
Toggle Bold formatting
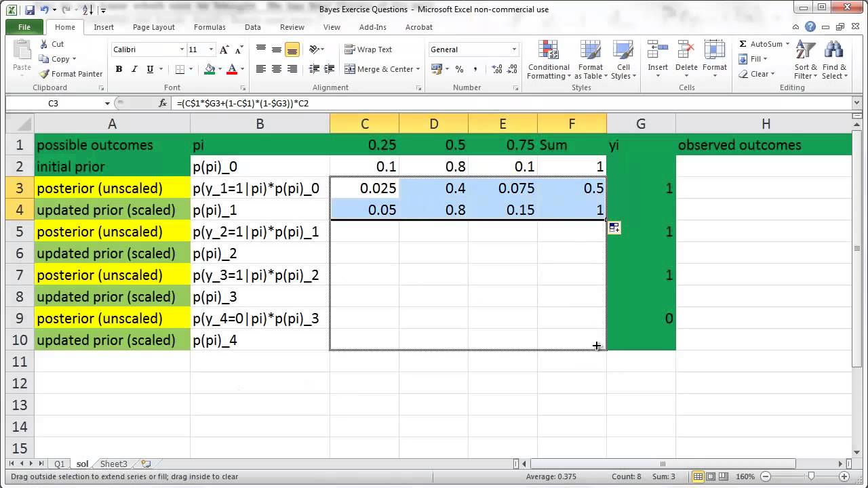click(119, 68)
